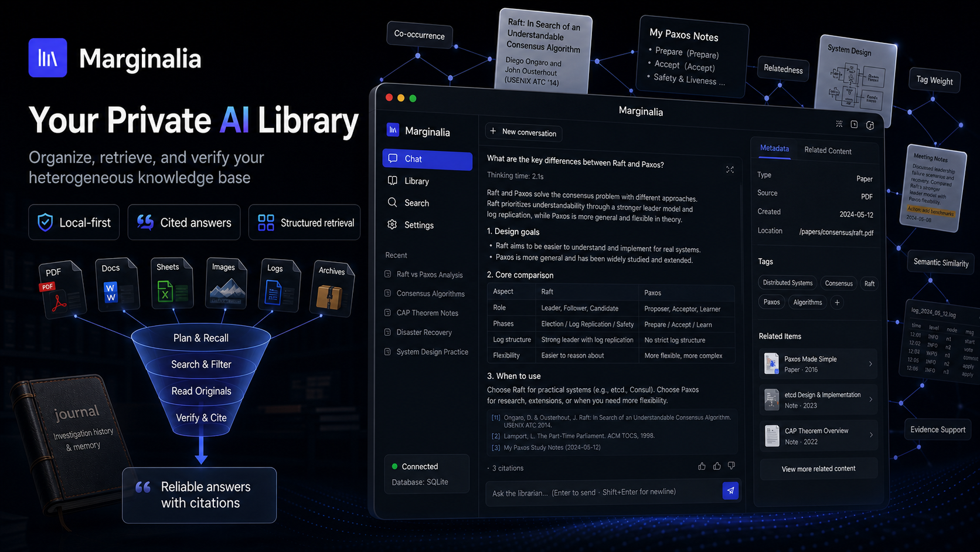Click the quote icon on Cited answers badge
The image size is (980, 552).
[x=145, y=222]
